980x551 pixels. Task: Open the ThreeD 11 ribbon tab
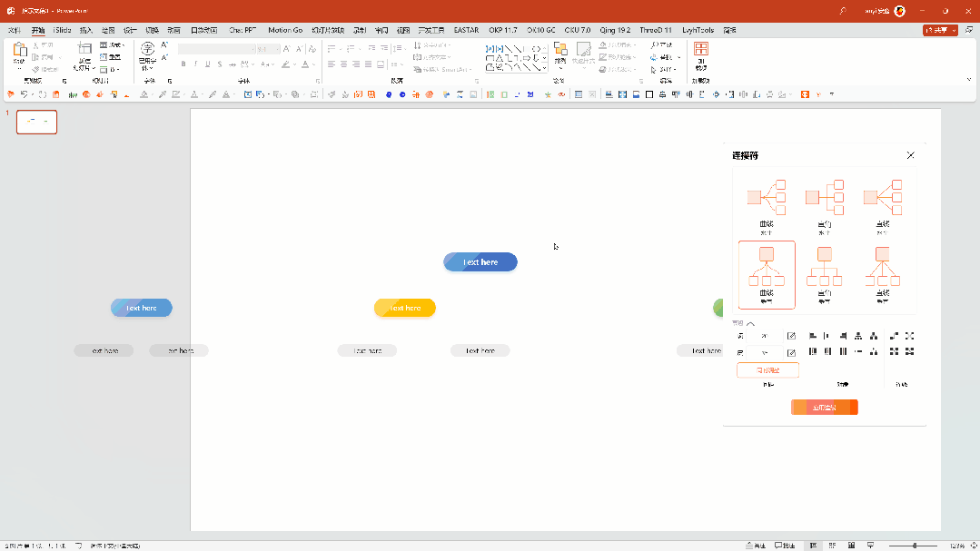[x=656, y=30]
